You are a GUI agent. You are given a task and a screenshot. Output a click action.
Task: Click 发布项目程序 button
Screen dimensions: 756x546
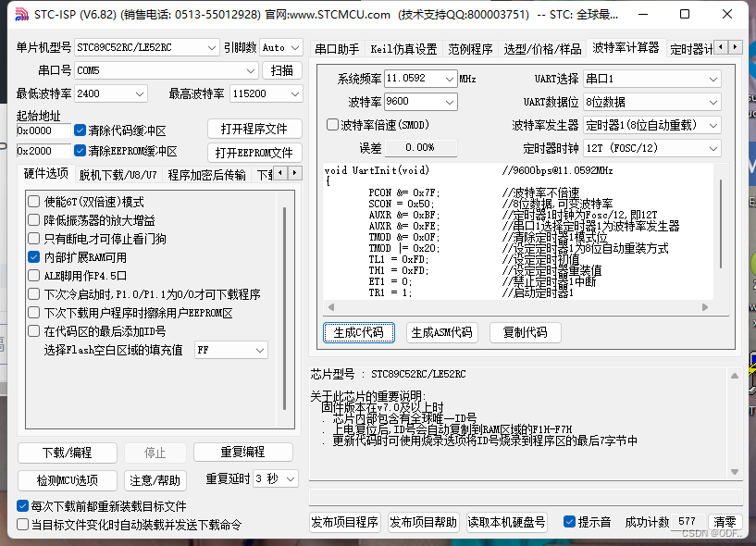pos(345,522)
